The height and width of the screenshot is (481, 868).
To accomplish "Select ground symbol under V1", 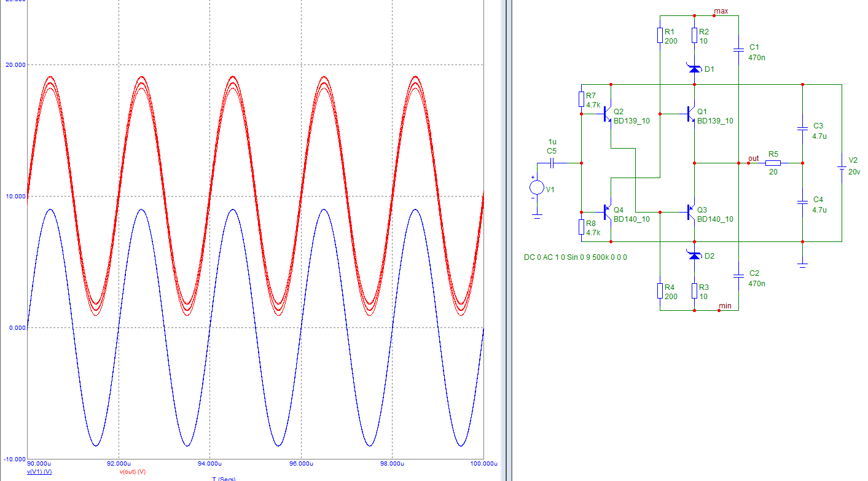I will (x=537, y=216).
